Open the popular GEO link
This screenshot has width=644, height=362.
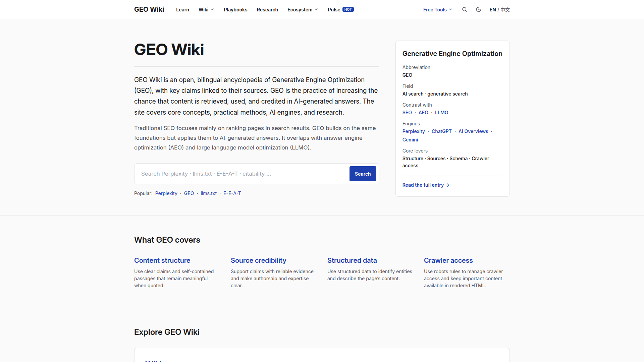click(189, 193)
